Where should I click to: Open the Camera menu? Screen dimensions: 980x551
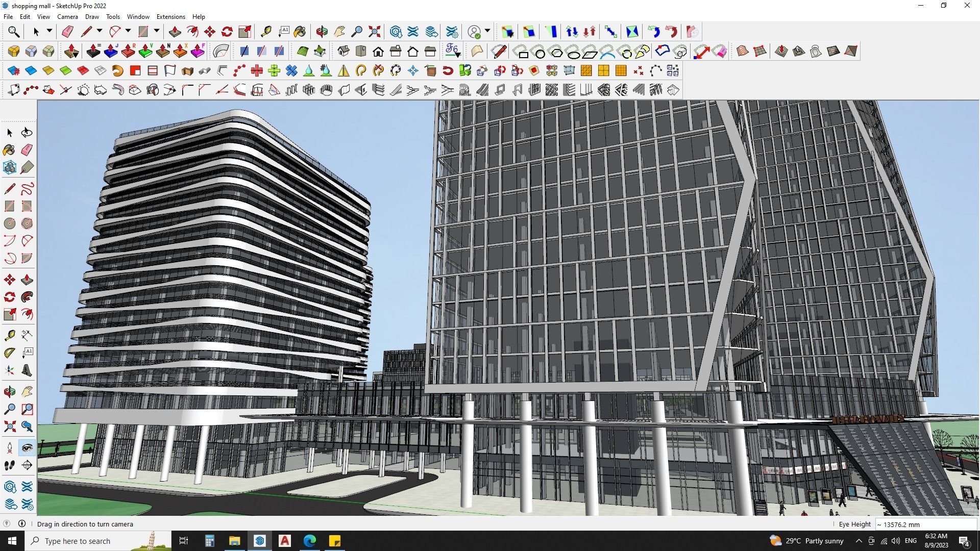tap(67, 17)
